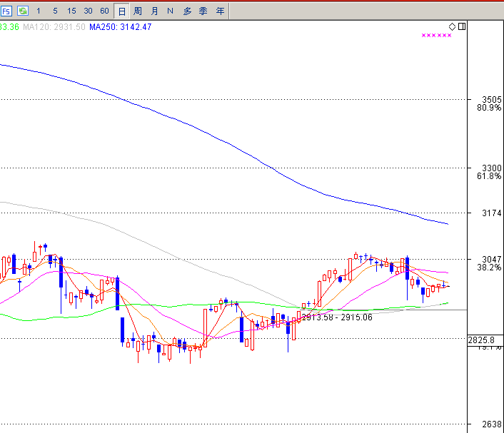
Task: Click the green refresh icon in toolbar
Action: (23, 11)
